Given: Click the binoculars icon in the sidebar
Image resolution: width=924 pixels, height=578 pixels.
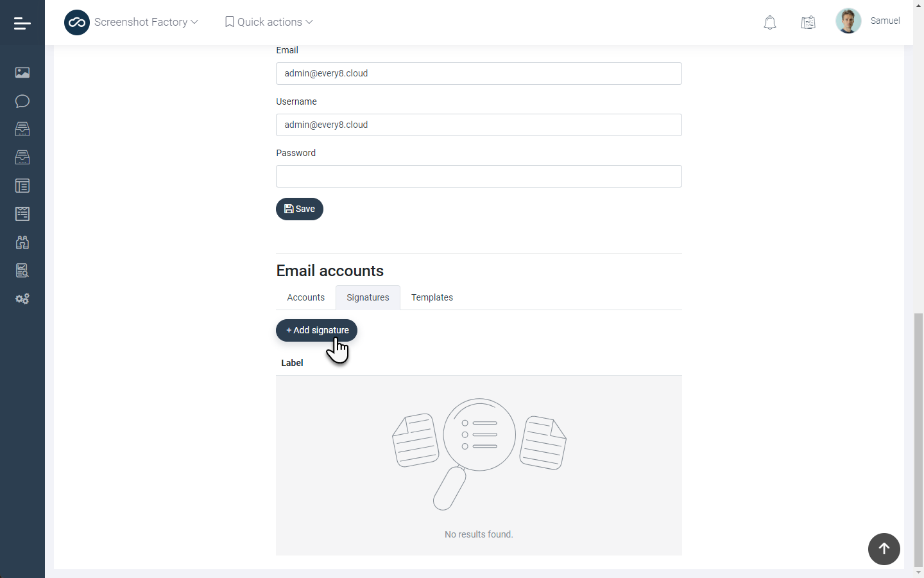Looking at the screenshot, I should click(22, 242).
